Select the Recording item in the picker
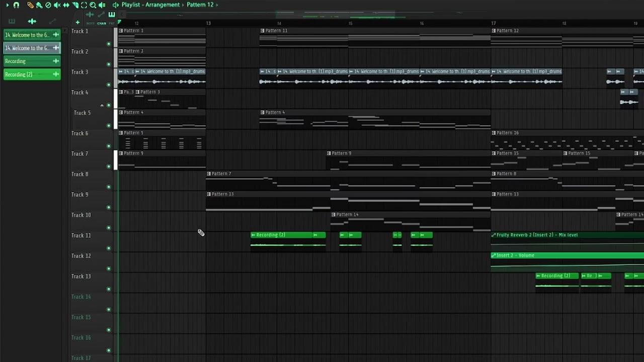 [x=31, y=61]
